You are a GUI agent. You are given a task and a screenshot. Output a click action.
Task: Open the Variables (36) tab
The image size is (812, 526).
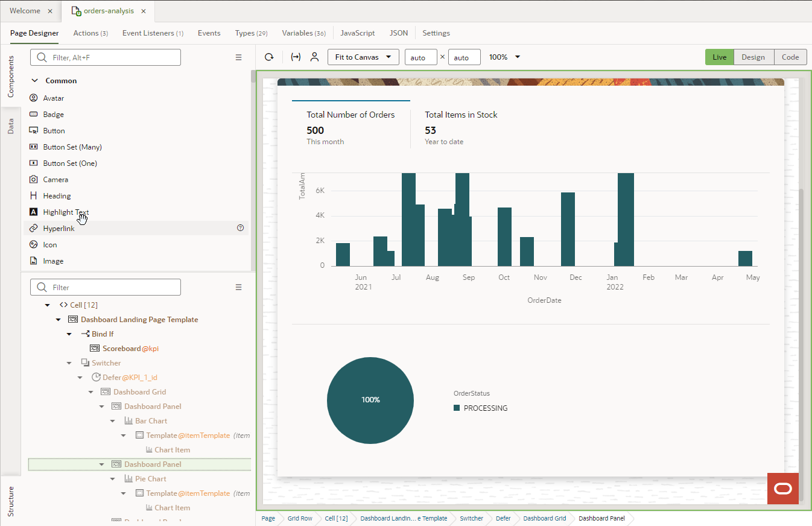tap(303, 33)
